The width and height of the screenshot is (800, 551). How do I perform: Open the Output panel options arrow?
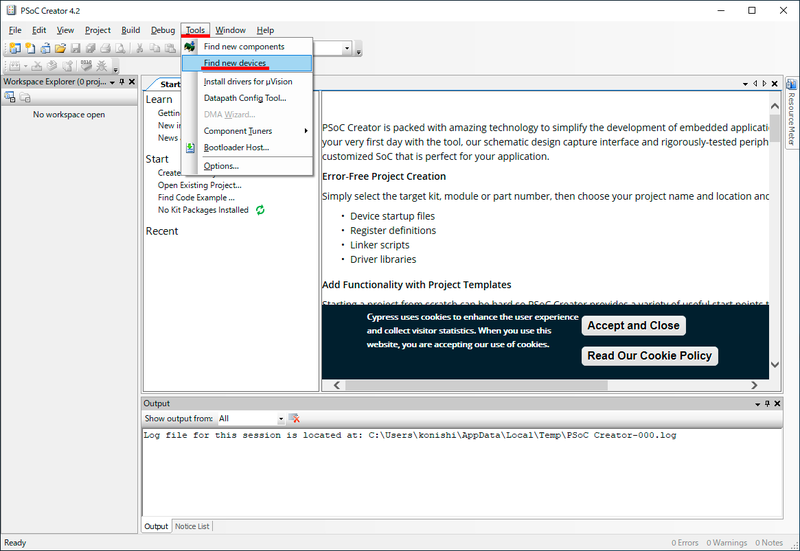point(758,404)
